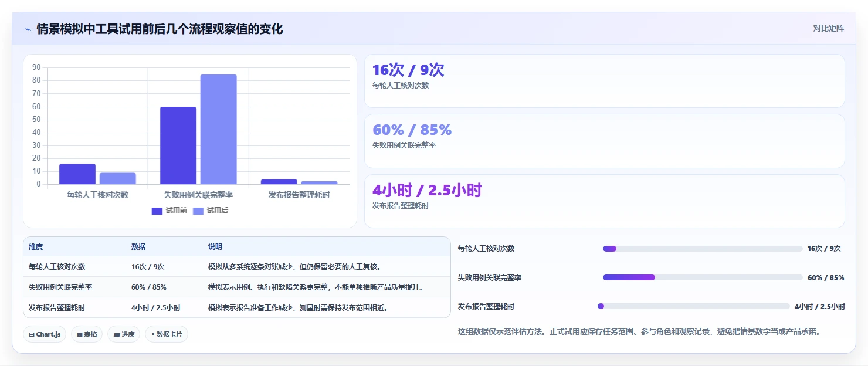Click the 试用后 bar for 发布报告整理耗时
Screen dimensions: 868x366
[x=320, y=182]
